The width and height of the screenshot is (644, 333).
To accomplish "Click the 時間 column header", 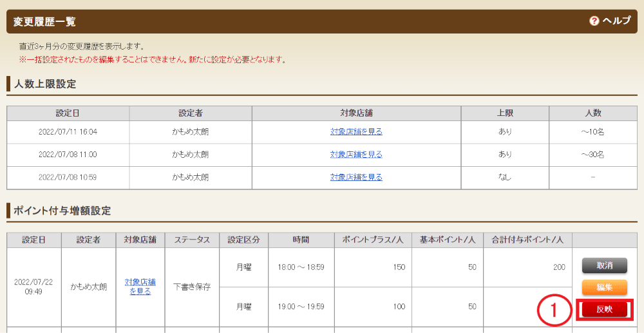I will click(x=301, y=240).
